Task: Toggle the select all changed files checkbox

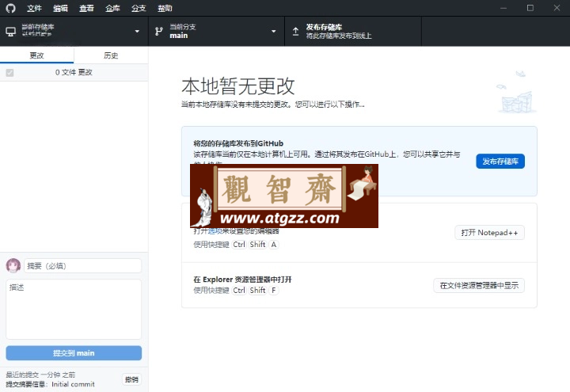Action: pos(9,73)
